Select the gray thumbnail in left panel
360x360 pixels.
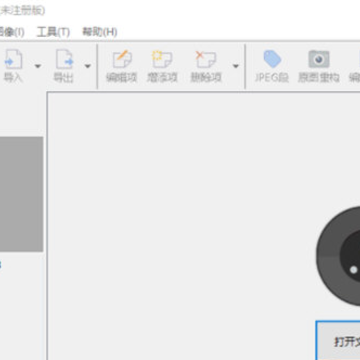point(21,194)
